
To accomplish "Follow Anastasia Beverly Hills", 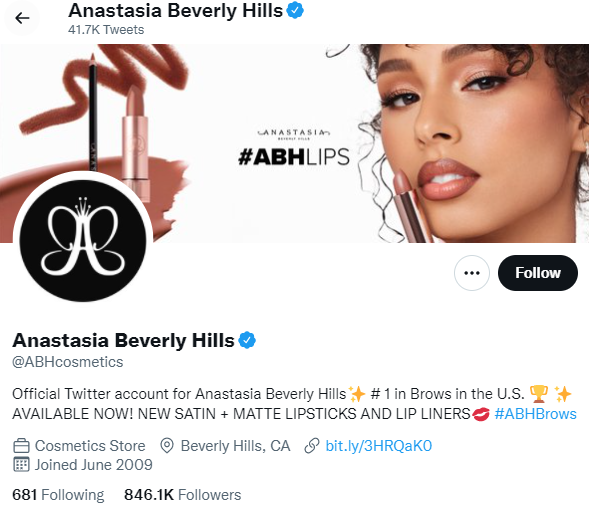I will point(538,273).
